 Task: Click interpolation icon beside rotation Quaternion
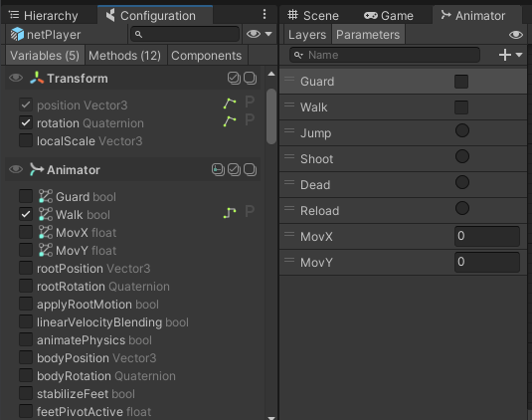point(230,121)
